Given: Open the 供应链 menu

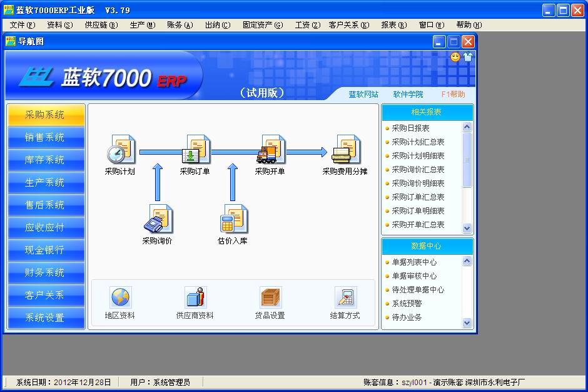Looking at the screenshot, I should tap(100, 25).
